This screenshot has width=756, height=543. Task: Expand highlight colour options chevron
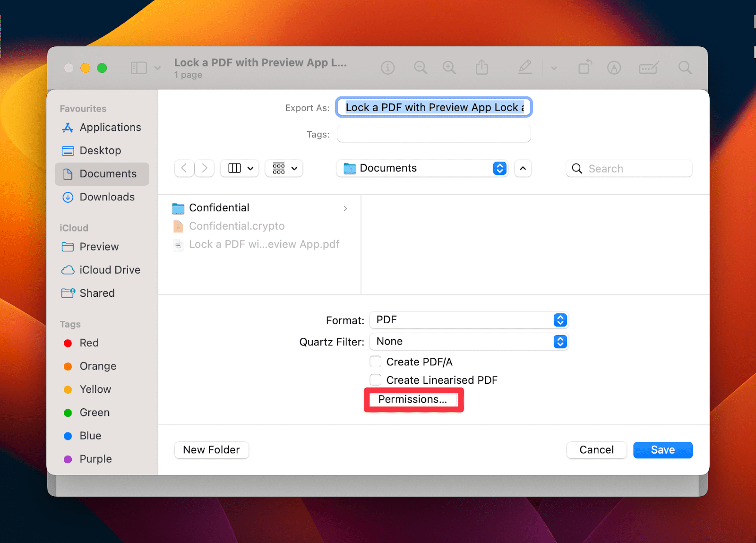click(x=554, y=68)
